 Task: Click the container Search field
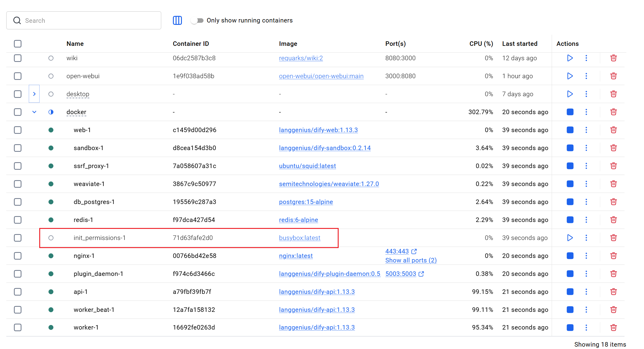coord(90,20)
